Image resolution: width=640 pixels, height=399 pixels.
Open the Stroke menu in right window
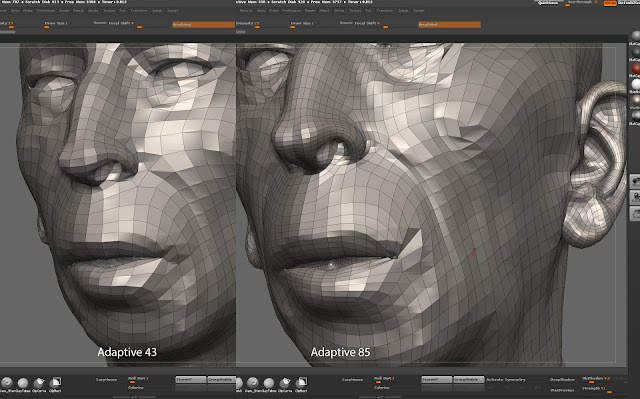[339, 11]
